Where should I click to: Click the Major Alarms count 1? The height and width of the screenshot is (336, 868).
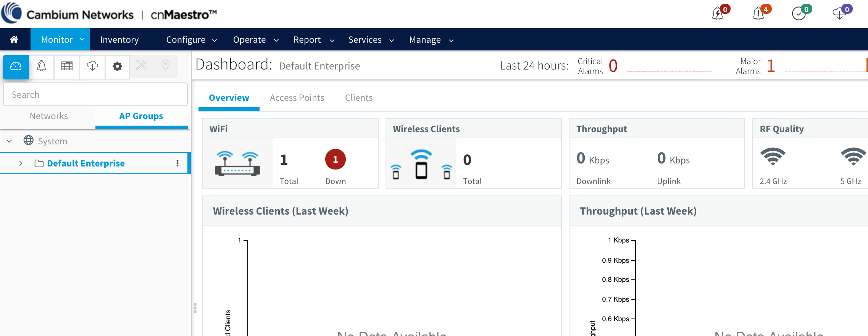tap(771, 66)
